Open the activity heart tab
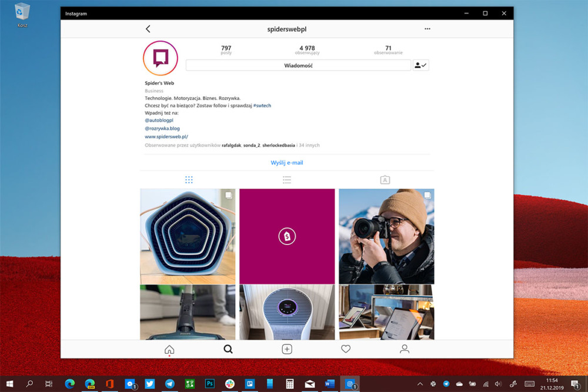Viewport: 588px width, 392px height. point(346,349)
